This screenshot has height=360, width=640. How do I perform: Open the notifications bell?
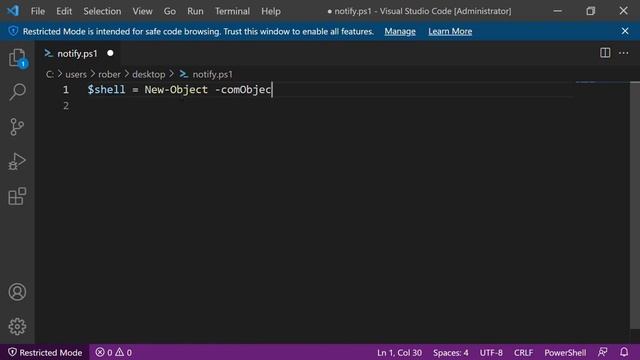click(624, 352)
